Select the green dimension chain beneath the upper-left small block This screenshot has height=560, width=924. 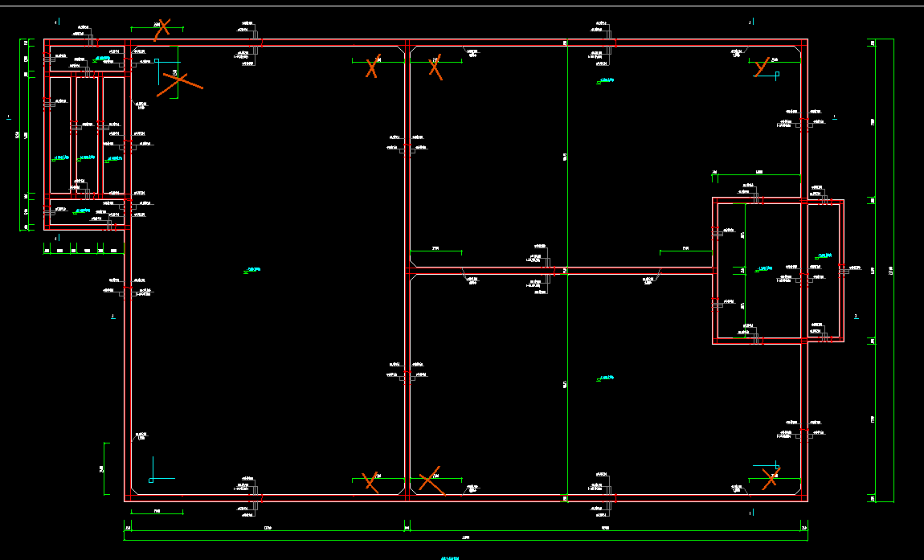tap(83, 251)
